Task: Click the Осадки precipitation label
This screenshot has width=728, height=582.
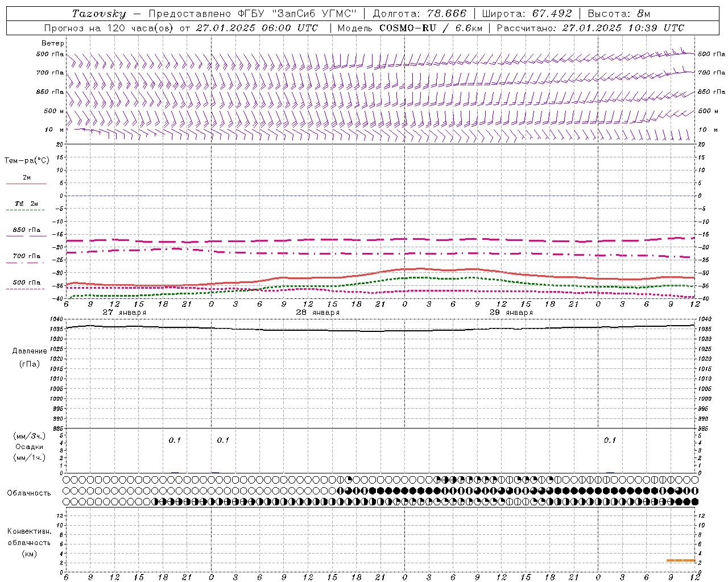Action: click(29, 447)
